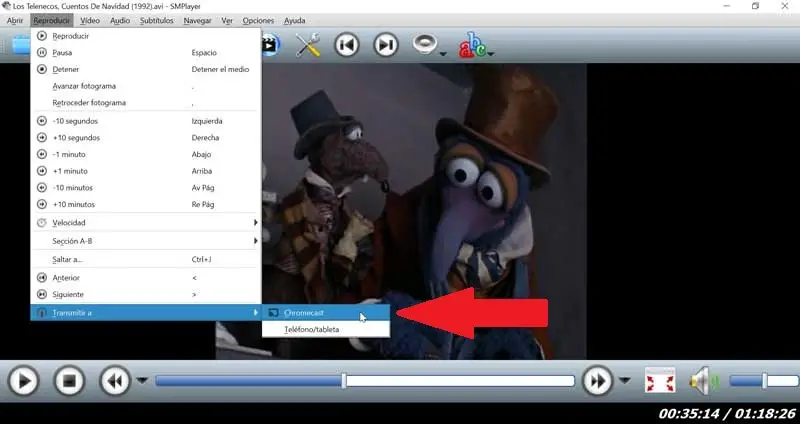This screenshot has width=800, height=424.
Task: Select Retroceder fotograma menu entry
Action: 146,103
